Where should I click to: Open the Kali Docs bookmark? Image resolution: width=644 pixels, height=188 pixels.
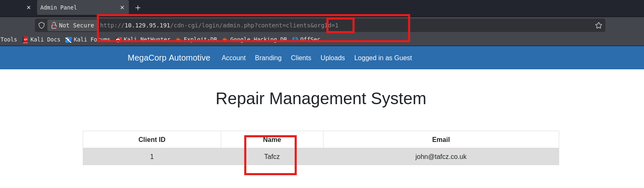tap(42, 39)
